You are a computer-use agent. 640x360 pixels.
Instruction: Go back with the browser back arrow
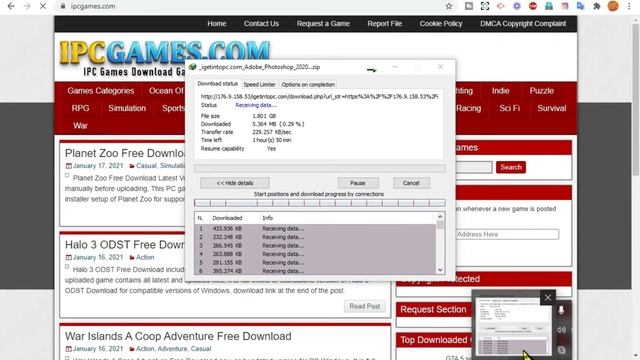(x=11, y=6)
